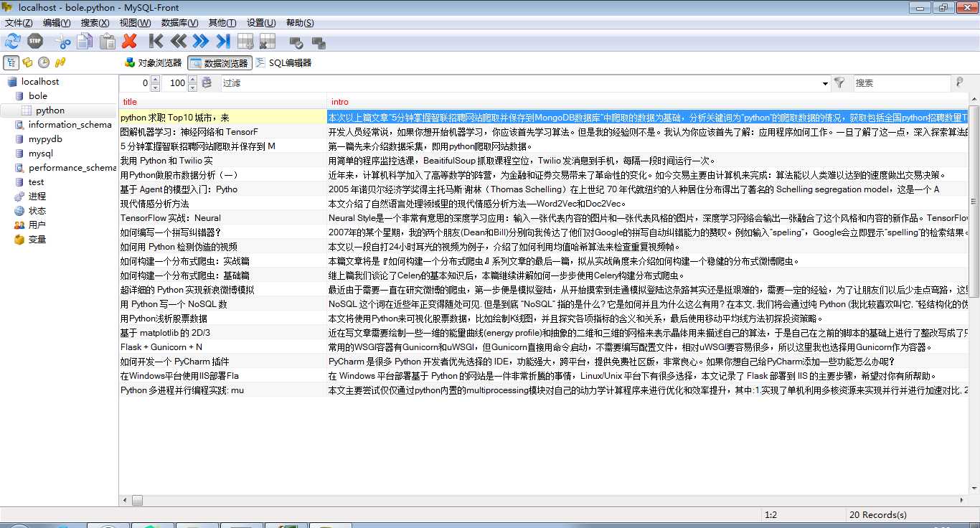The height and width of the screenshot is (528, 980).
Task: Open the 编辑 menu
Action: (x=57, y=23)
